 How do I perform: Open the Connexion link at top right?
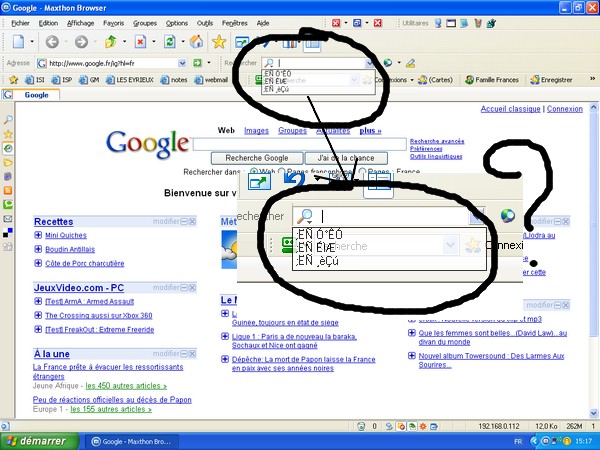click(565, 109)
